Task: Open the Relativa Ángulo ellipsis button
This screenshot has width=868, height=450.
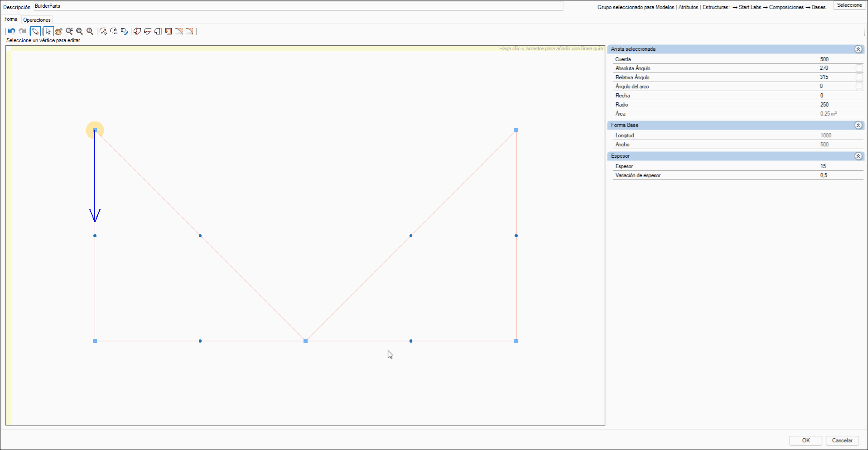Action: [859, 77]
